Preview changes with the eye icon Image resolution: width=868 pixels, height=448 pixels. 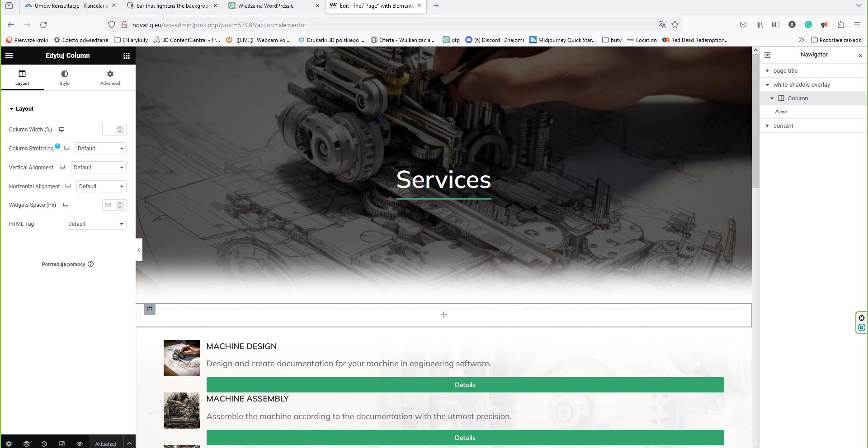point(80,443)
